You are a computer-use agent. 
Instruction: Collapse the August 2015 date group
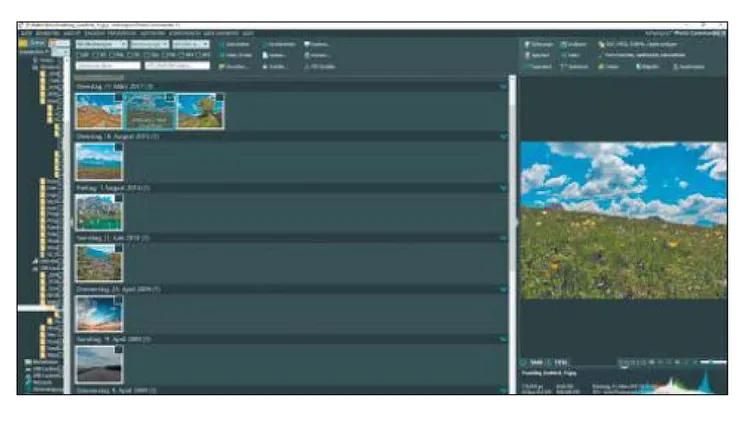coord(503,137)
